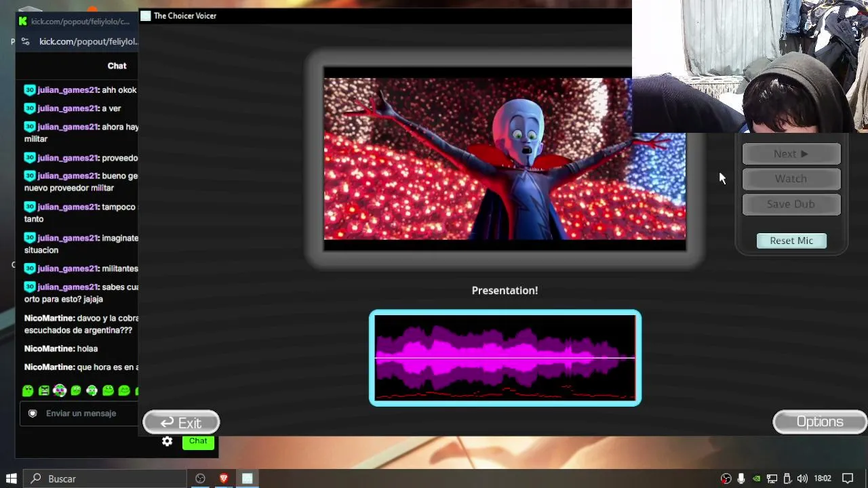The image size is (868, 488).
Task: Open Brave browser from the taskbar
Action: (x=224, y=479)
